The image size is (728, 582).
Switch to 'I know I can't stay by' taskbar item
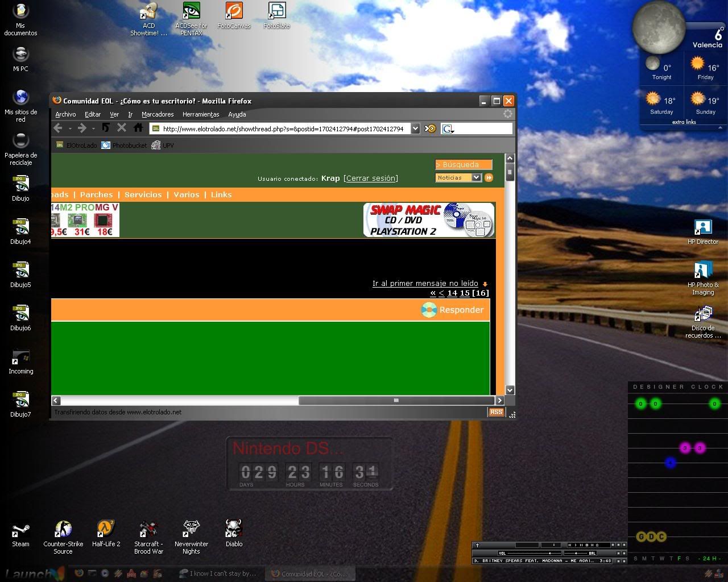coord(217,573)
